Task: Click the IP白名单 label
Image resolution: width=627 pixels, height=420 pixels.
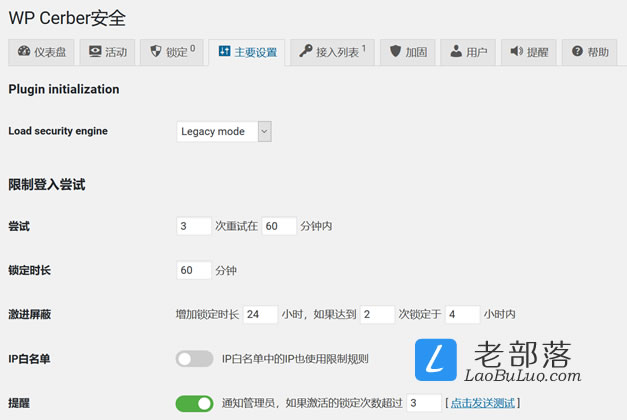Action: [29, 359]
